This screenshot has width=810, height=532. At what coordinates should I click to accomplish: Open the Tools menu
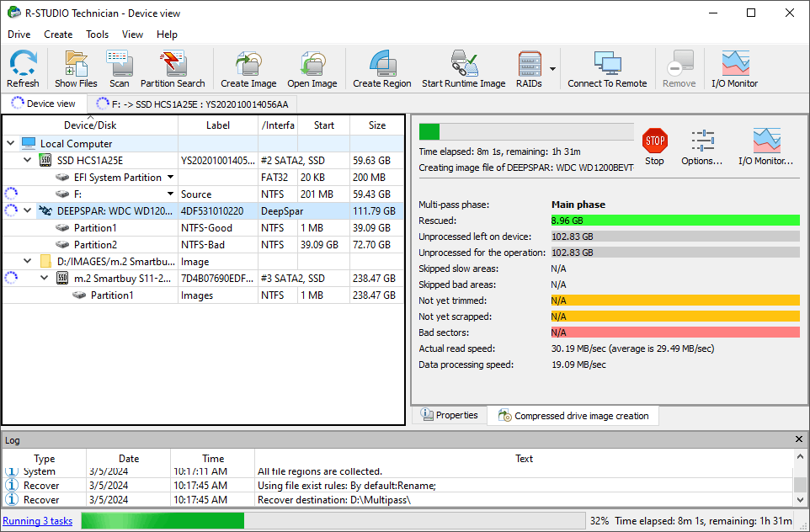point(97,34)
